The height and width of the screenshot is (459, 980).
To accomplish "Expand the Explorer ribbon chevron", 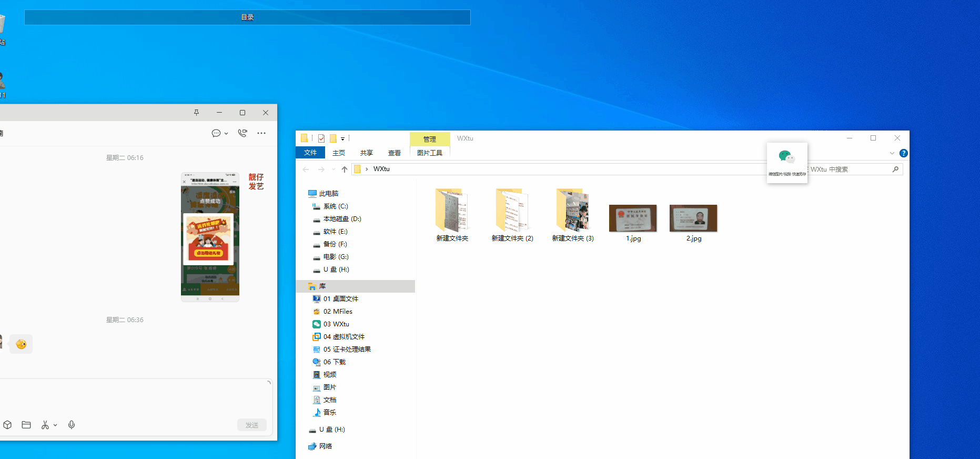I will (892, 153).
